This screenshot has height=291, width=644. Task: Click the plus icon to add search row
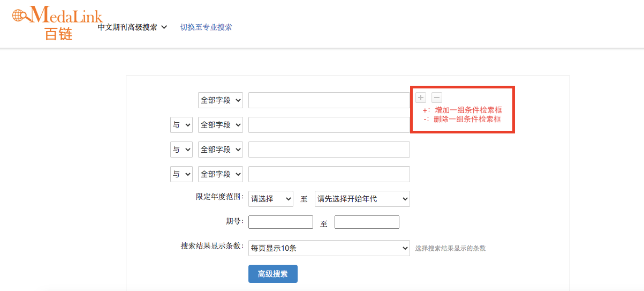421,98
